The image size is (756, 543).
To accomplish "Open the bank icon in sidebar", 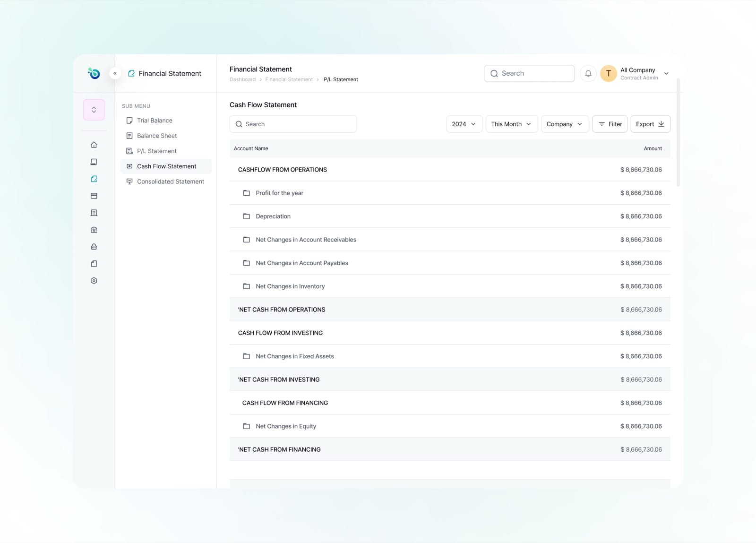I will point(94,230).
